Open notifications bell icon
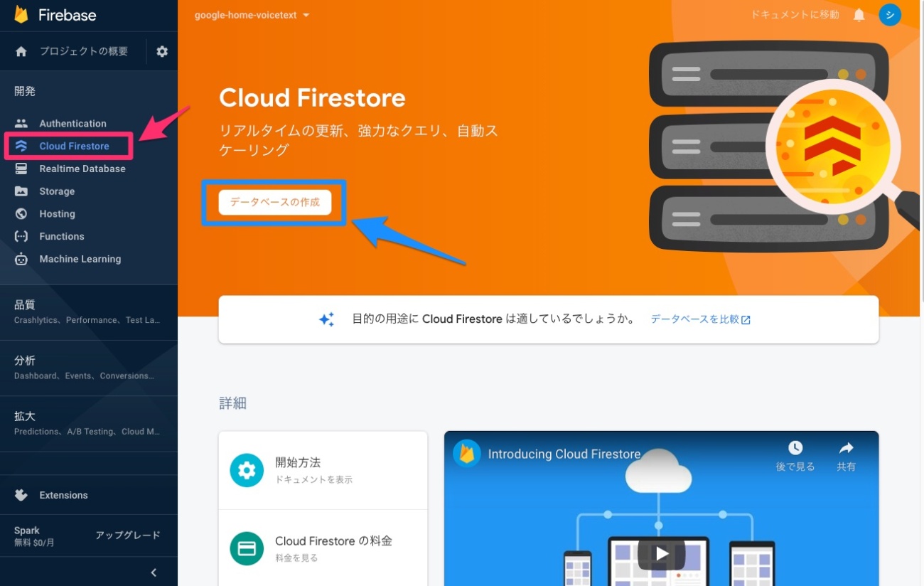Viewport: 924px width, 586px height. tap(859, 15)
